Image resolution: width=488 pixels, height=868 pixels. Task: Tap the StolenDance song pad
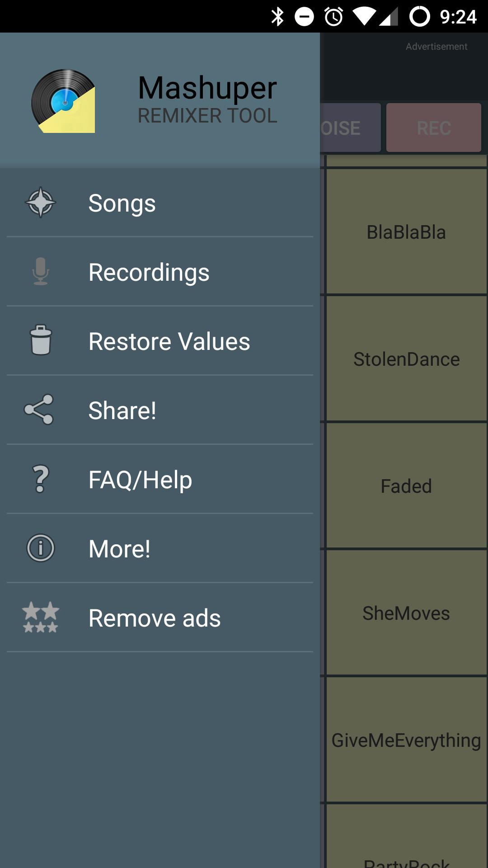(406, 359)
